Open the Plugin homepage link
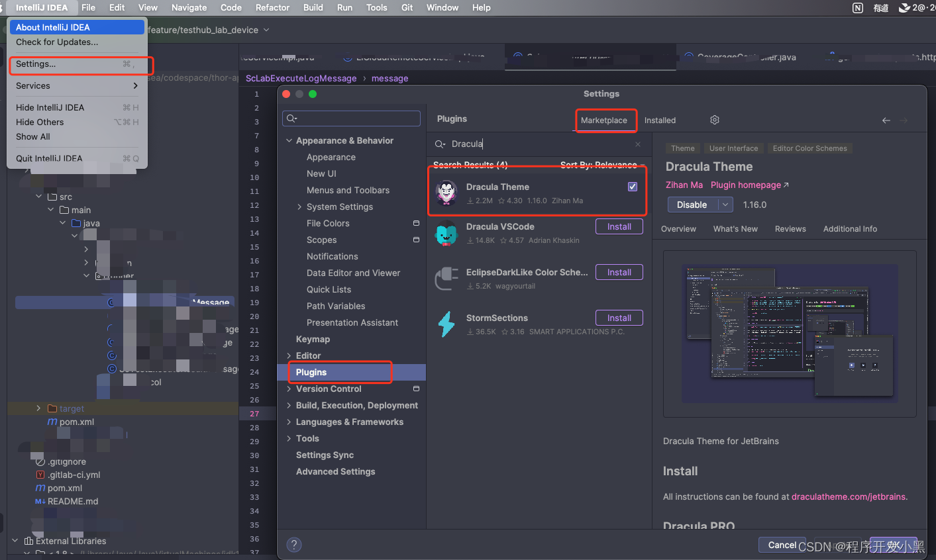Image resolution: width=936 pixels, height=560 pixels. pyautogui.click(x=749, y=185)
